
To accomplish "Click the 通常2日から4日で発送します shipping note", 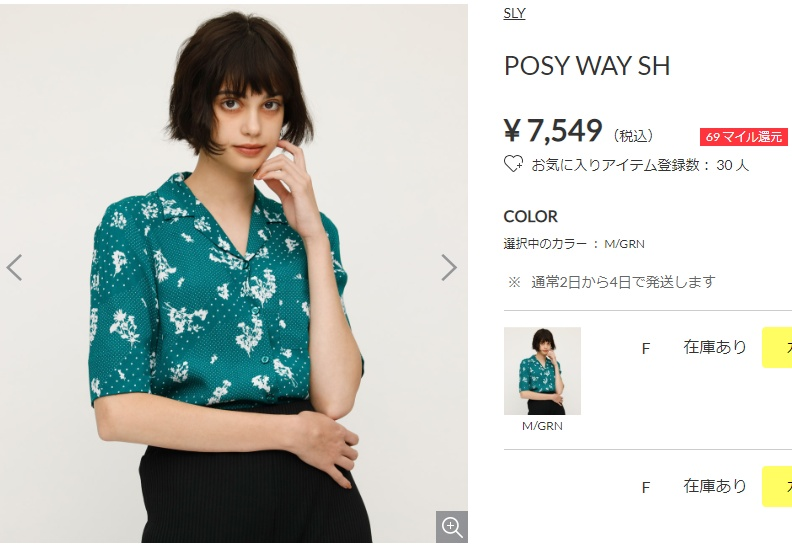I will (x=623, y=282).
